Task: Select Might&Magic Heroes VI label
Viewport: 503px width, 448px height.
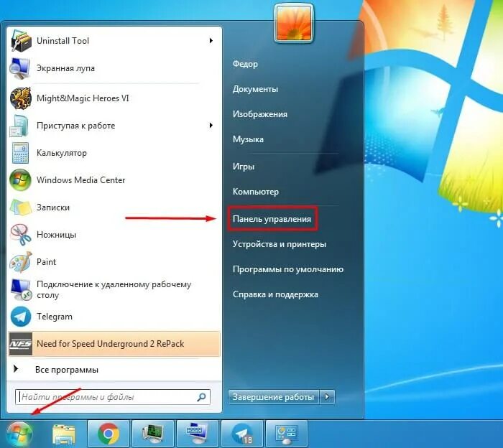Action: coord(83,98)
